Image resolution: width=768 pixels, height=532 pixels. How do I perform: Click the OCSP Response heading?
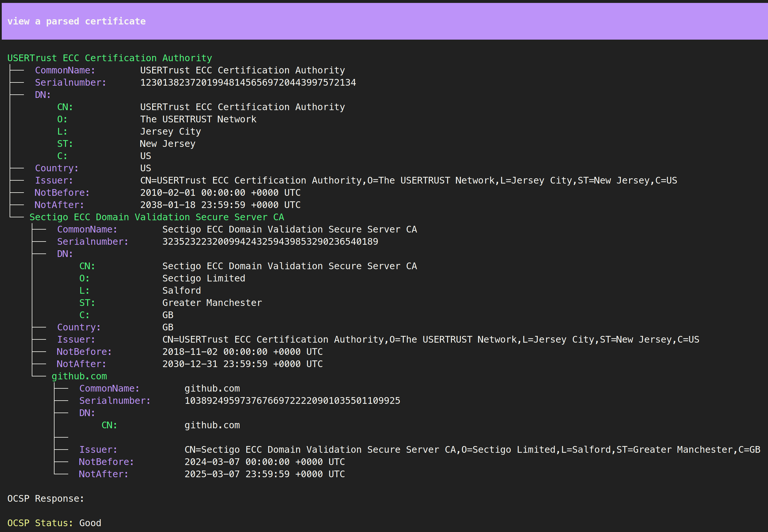[x=46, y=498]
